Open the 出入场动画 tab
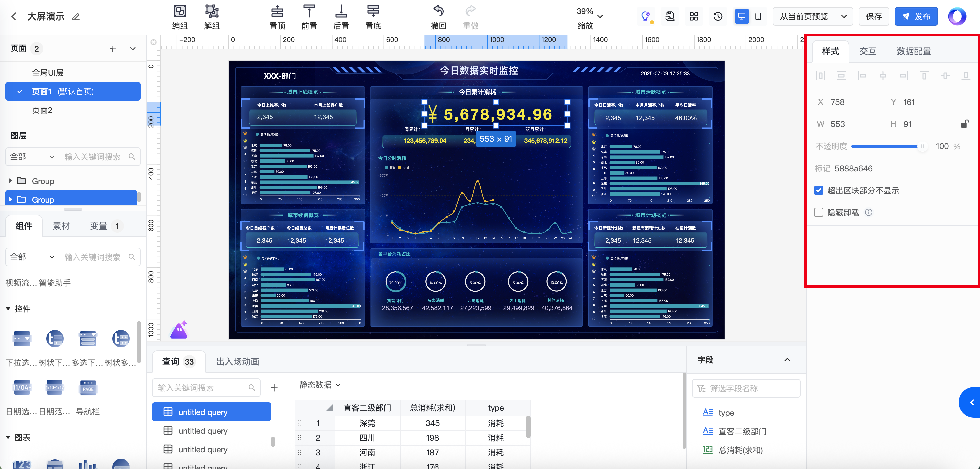980x469 pixels. tap(237, 361)
